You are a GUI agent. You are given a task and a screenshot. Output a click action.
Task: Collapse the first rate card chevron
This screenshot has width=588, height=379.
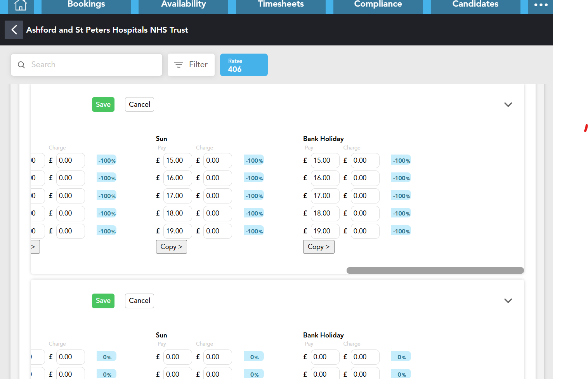point(508,104)
